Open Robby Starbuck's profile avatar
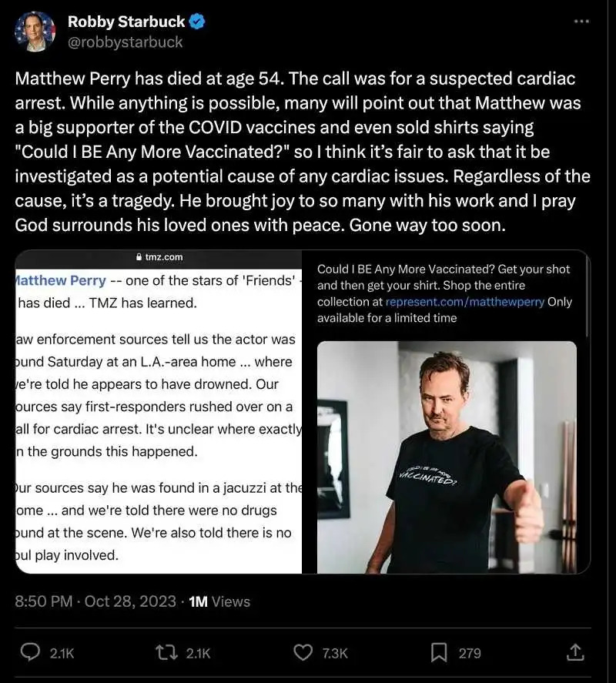Image resolution: width=616 pixels, height=683 pixels. [35, 32]
